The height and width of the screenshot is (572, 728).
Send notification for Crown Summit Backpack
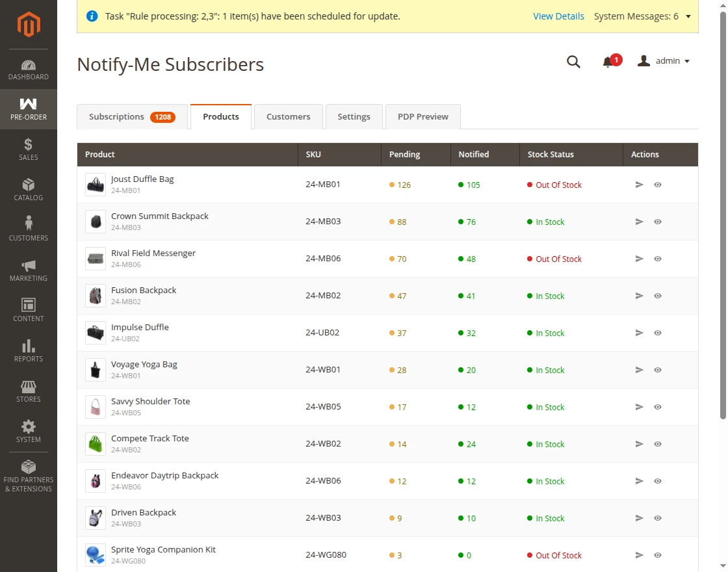click(x=640, y=222)
